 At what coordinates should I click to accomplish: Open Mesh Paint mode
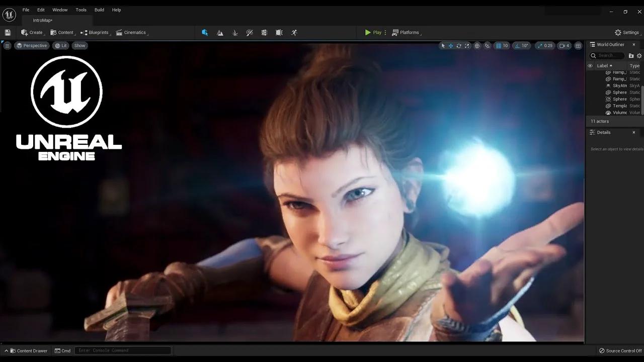[250, 32]
